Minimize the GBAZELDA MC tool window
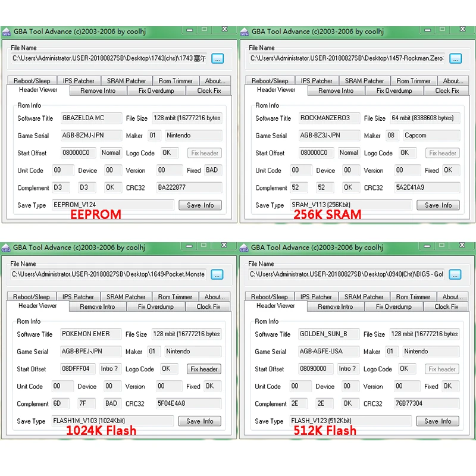 pyautogui.click(x=189, y=30)
